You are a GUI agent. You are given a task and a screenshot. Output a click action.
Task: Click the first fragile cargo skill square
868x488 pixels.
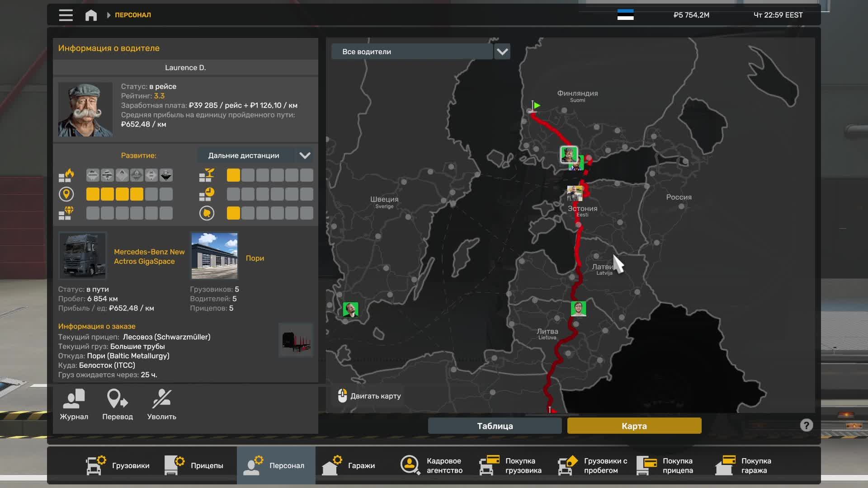[x=233, y=175]
